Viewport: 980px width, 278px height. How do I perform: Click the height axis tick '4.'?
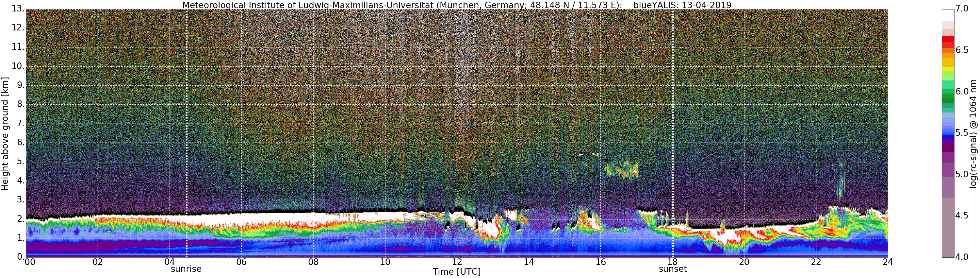[20, 181]
